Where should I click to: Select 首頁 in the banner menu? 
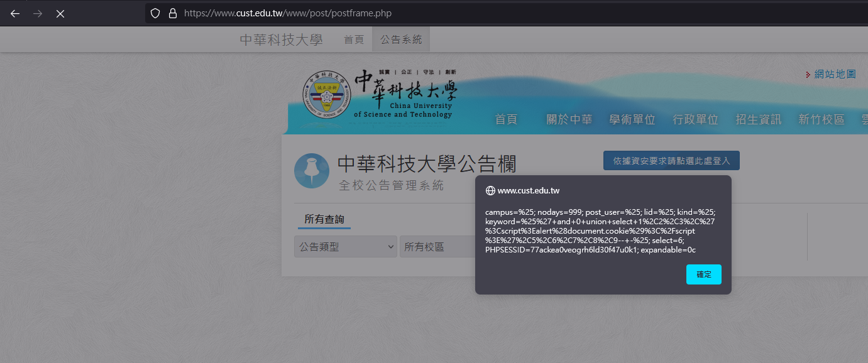(506, 119)
